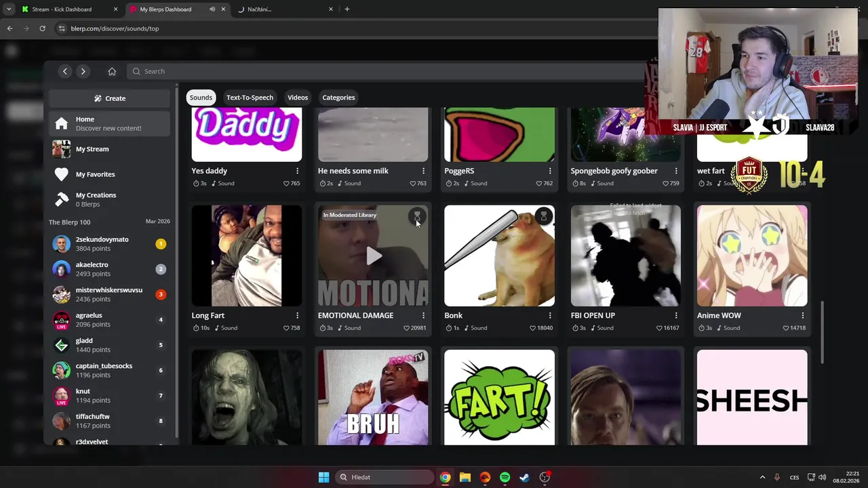Switch to the Text-To-Speech filter tab
The image size is (868, 488).
point(250,98)
